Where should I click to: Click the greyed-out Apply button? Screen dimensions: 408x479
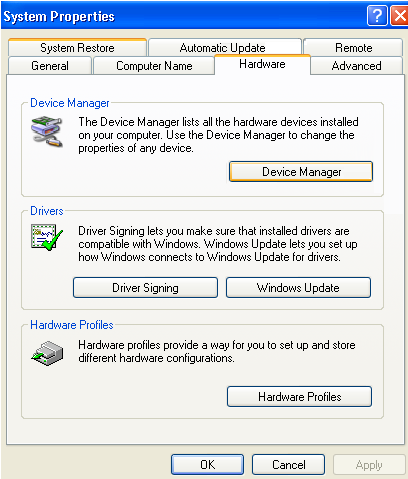[x=369, y=464]
